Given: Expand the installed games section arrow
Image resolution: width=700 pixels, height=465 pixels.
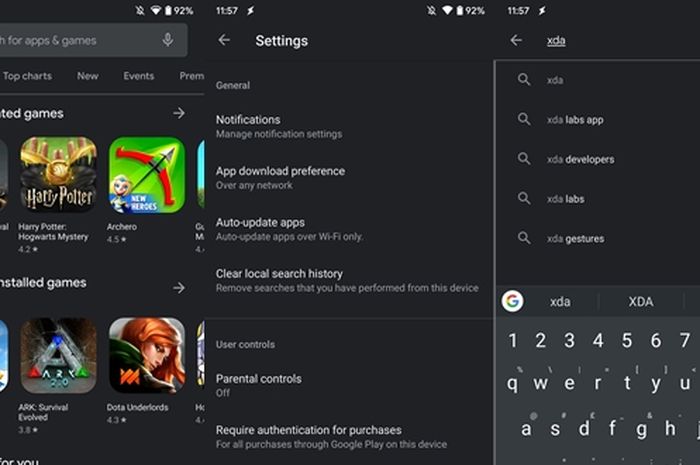Looking at the screenshot, I should pyautogui.click(x=179, y=288).
